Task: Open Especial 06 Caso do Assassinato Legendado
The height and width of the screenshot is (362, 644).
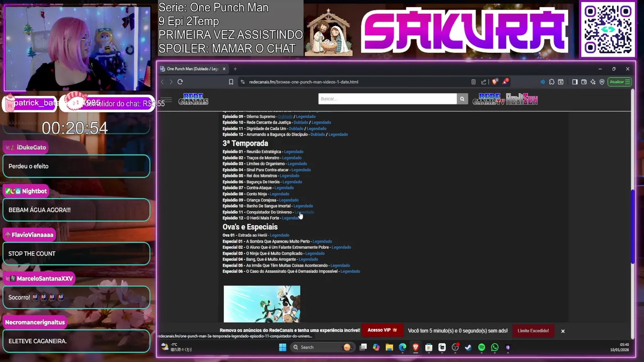Action: click(x=350, y=271)
